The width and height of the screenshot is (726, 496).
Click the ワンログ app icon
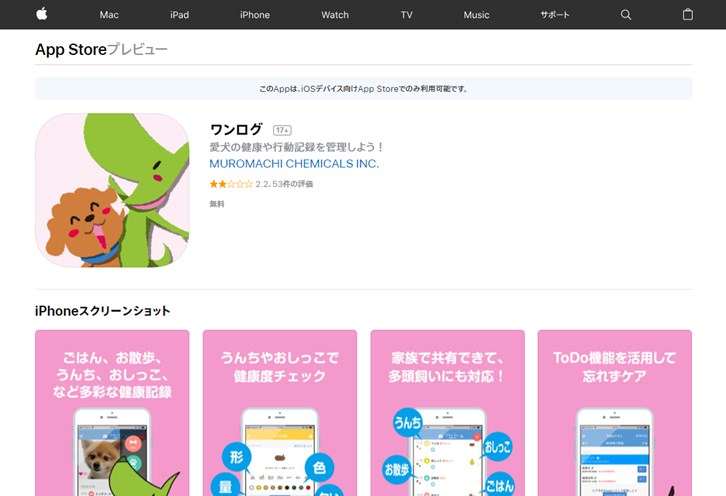tap(112, 190)
